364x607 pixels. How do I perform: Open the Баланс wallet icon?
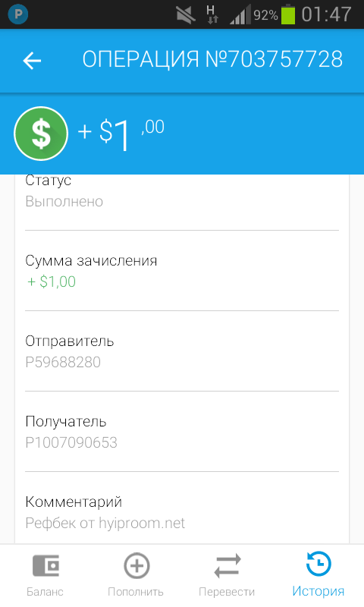click(x=45, y=565)
